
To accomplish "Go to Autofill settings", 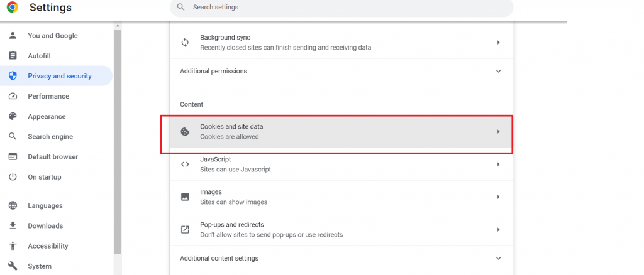I will click(39, 56).
